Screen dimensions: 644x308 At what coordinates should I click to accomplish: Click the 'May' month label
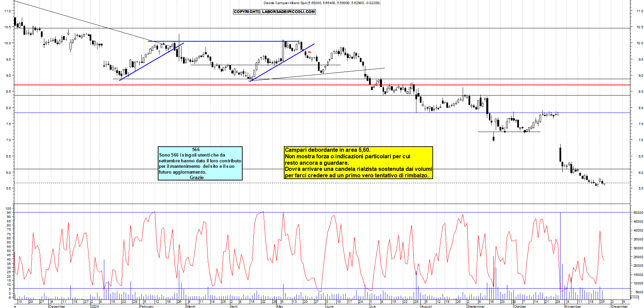pyautogui.click(x=280, y=306)
